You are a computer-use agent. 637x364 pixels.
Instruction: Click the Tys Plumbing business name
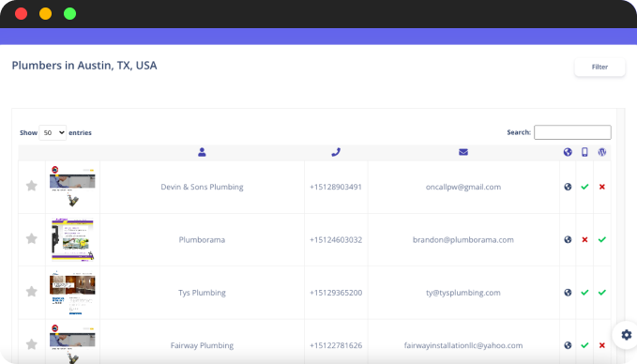click(x=202, y=293)
